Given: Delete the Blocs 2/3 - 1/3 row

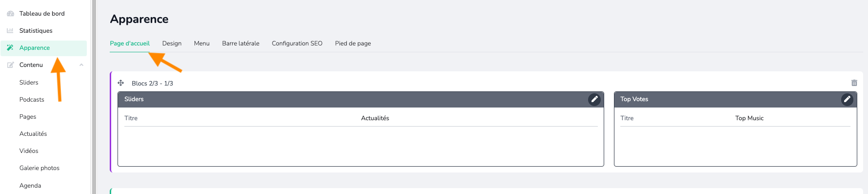Looking at the screenshot, I should pyautogui.click(x=854, y=83).
